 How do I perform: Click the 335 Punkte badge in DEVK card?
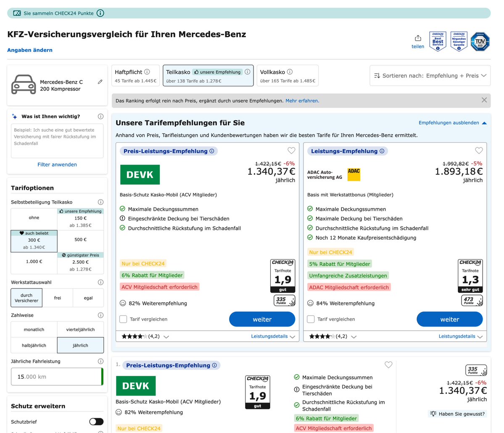point(284,300)
